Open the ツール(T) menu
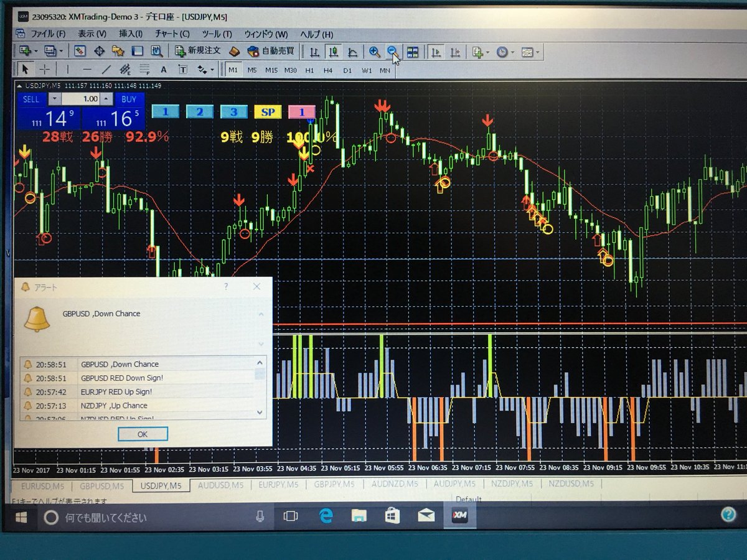This screenshot has width=747, height=560. (217, 34)
